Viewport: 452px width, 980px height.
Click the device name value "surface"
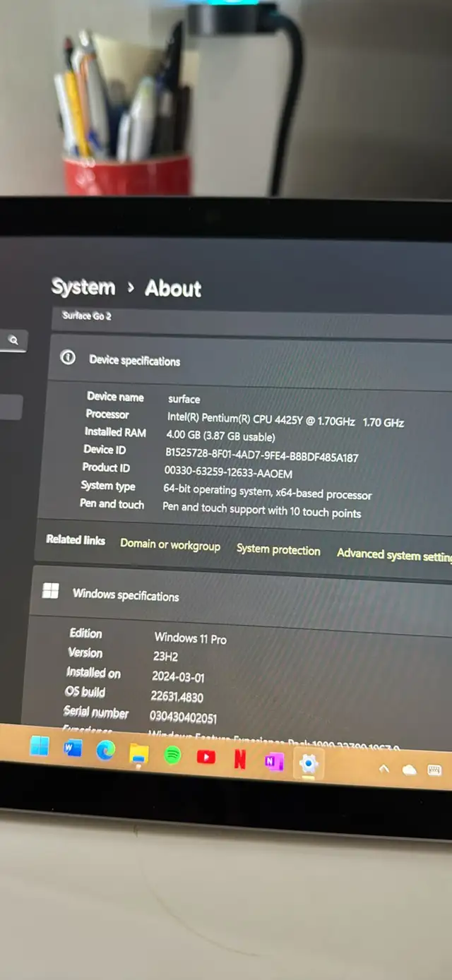[x=184, y=399]
